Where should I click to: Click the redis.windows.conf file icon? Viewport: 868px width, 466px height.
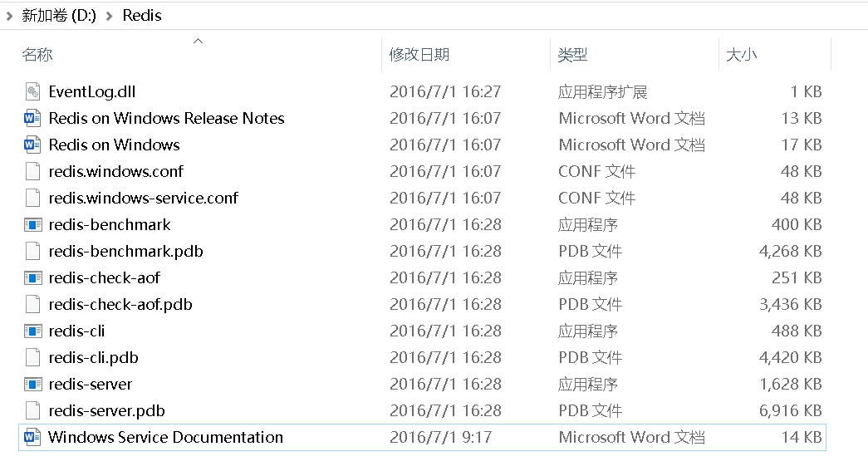pos(32,171)
